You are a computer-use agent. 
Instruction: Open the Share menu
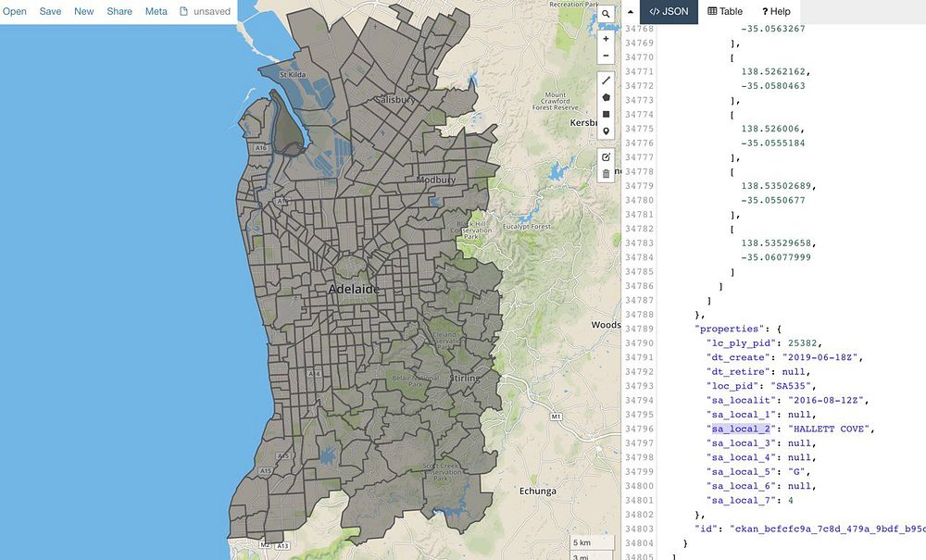point(119,11)
